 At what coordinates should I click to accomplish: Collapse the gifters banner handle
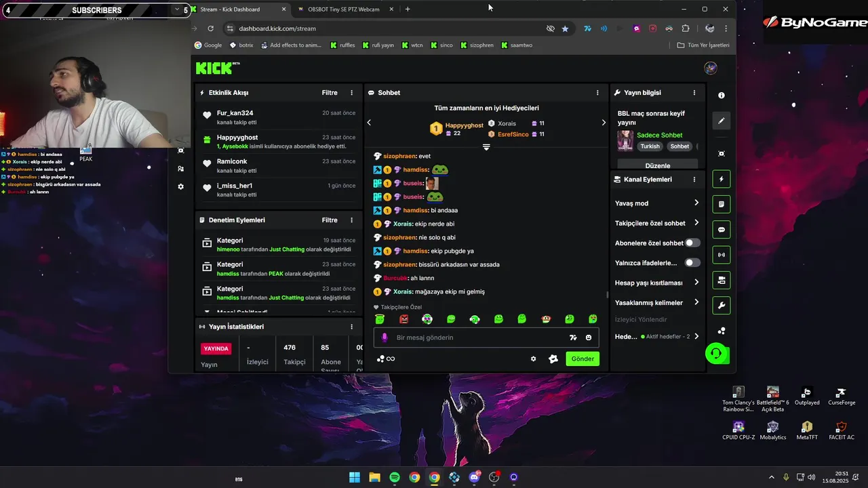pos(486,146)
